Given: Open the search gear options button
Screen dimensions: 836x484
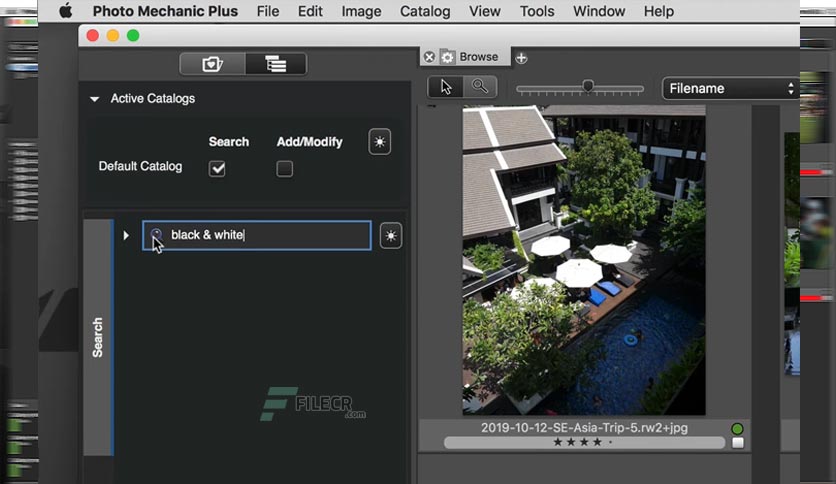Looking at the screenshot, I should (x=391, y=236).
